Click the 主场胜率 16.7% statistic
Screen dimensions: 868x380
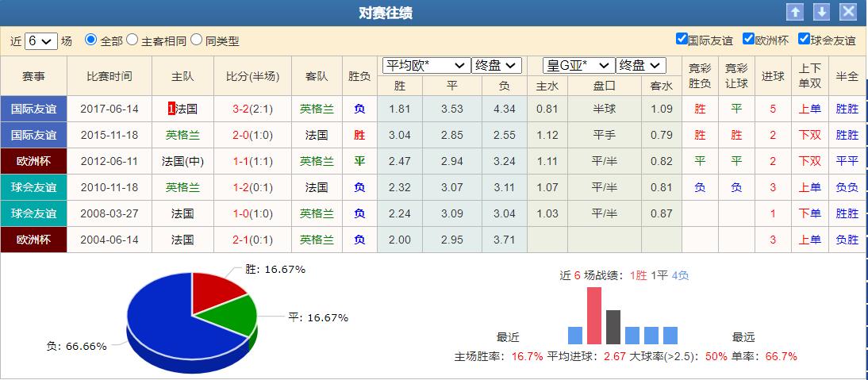(499, 357)
